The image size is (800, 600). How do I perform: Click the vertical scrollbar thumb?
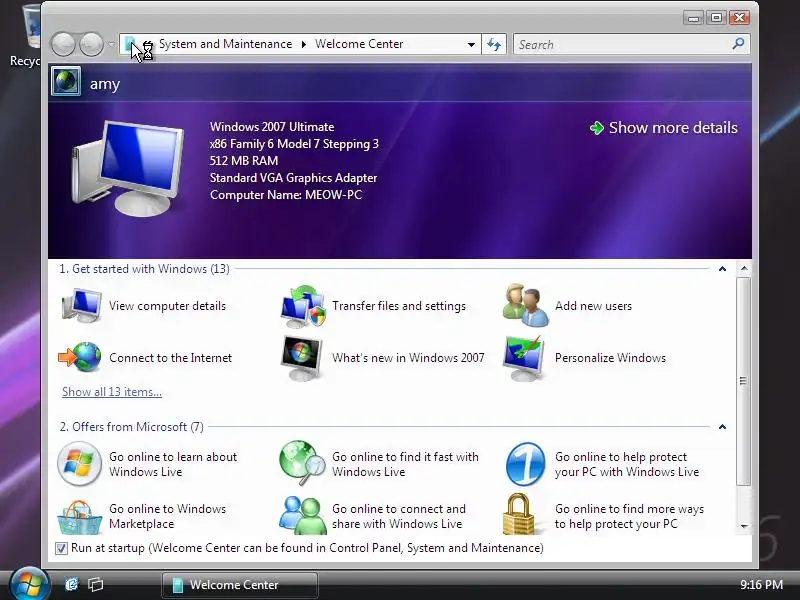pyautogui.click(x=744, y=382)
